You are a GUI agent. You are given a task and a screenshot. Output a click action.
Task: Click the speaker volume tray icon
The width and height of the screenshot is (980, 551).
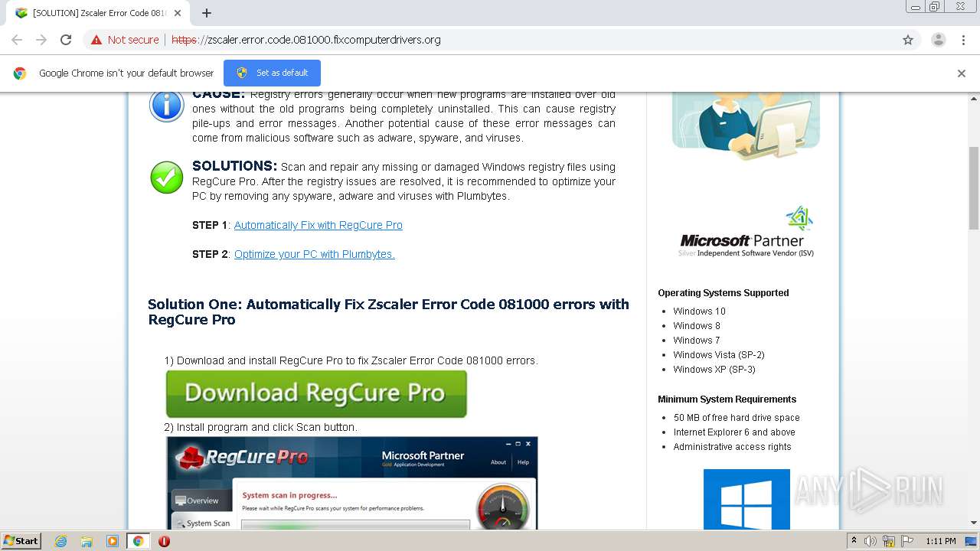point(871,541)
